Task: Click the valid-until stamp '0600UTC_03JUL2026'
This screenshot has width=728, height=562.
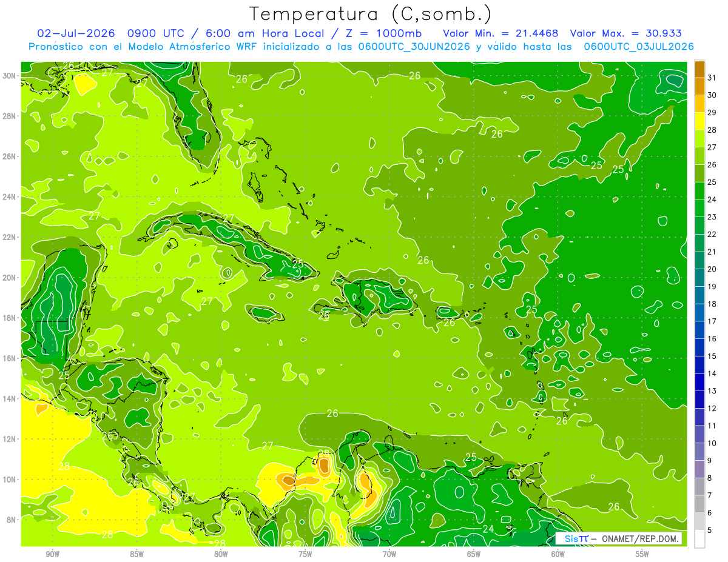Action: [638, 47]
